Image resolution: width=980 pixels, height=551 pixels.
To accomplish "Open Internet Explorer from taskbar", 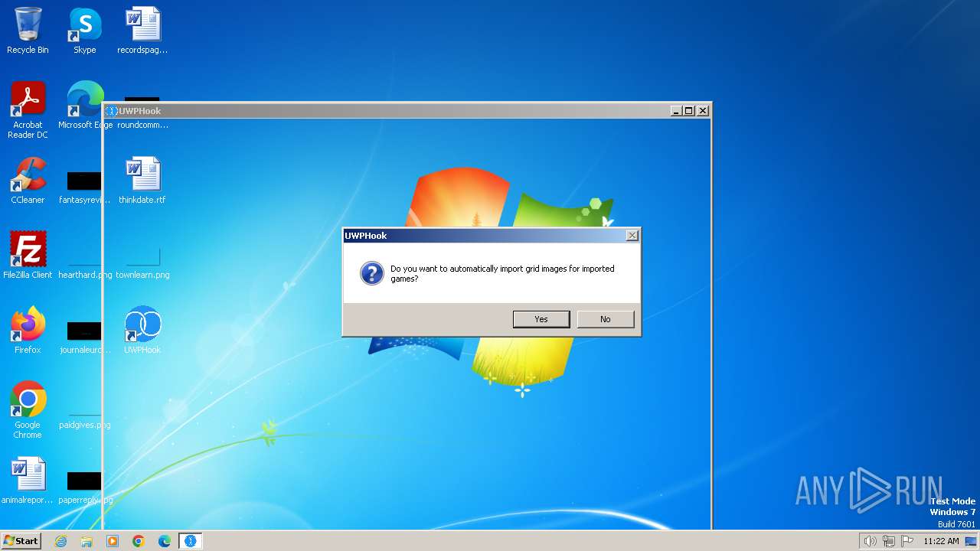I will (61, 541).
